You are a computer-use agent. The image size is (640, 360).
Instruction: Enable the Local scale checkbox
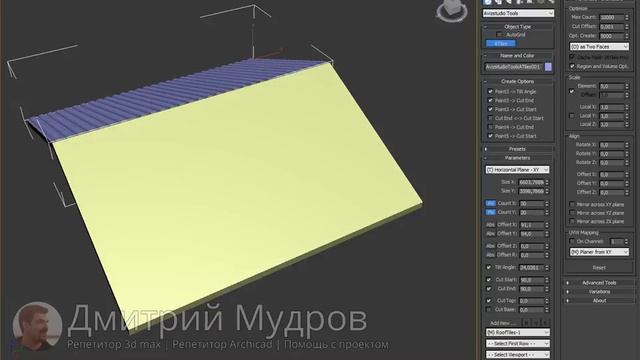[x=572, y=116]
